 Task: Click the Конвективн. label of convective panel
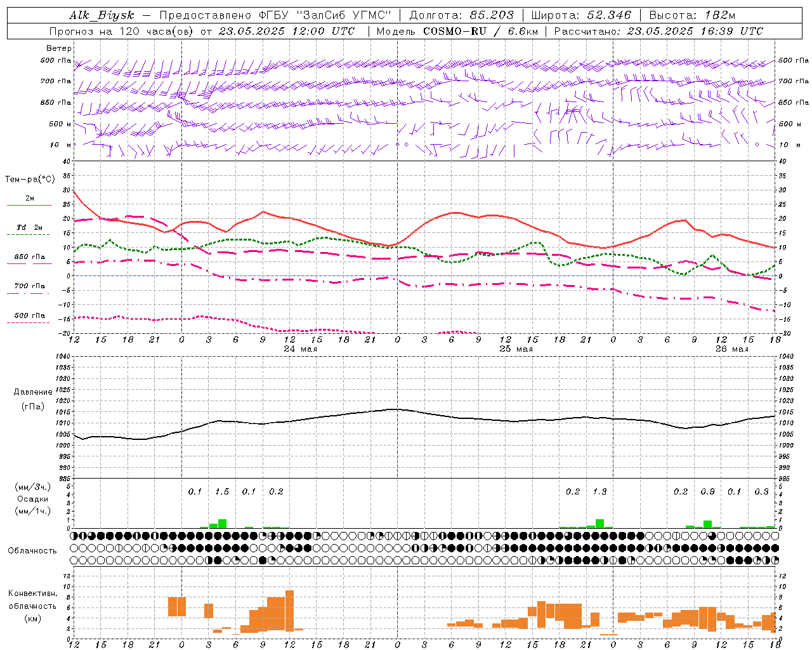[33, 594]
